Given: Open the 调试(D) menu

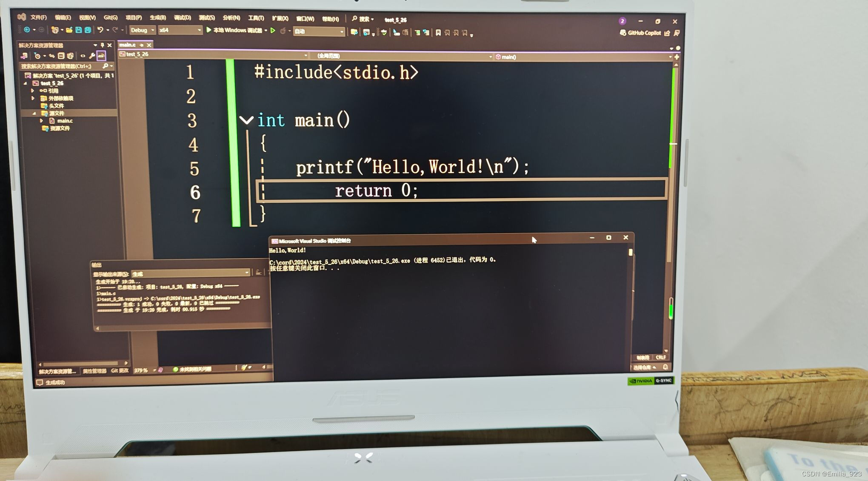Looking at the screenshot, I should 182,17.
